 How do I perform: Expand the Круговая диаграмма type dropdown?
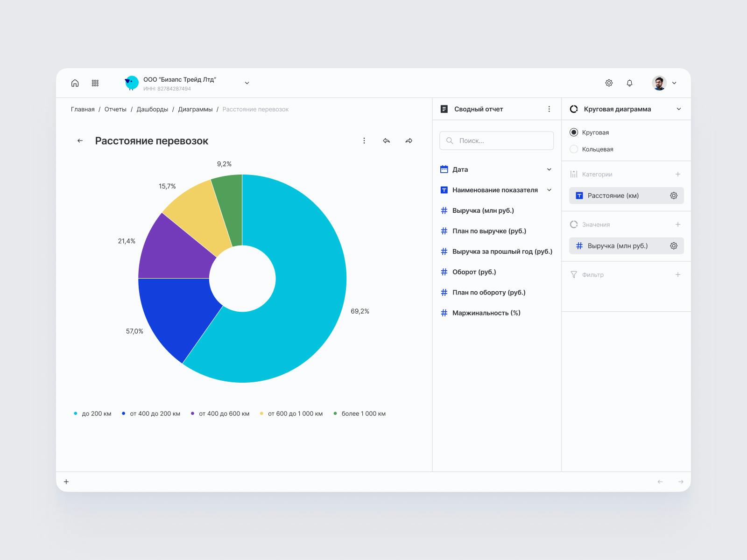679,109
